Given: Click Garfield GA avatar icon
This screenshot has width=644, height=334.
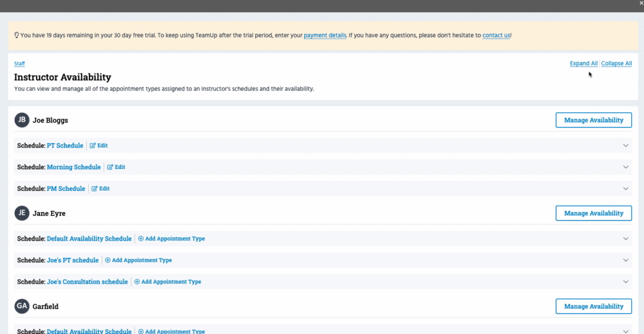Looking at the screenshot, I should tap(22, 306).
